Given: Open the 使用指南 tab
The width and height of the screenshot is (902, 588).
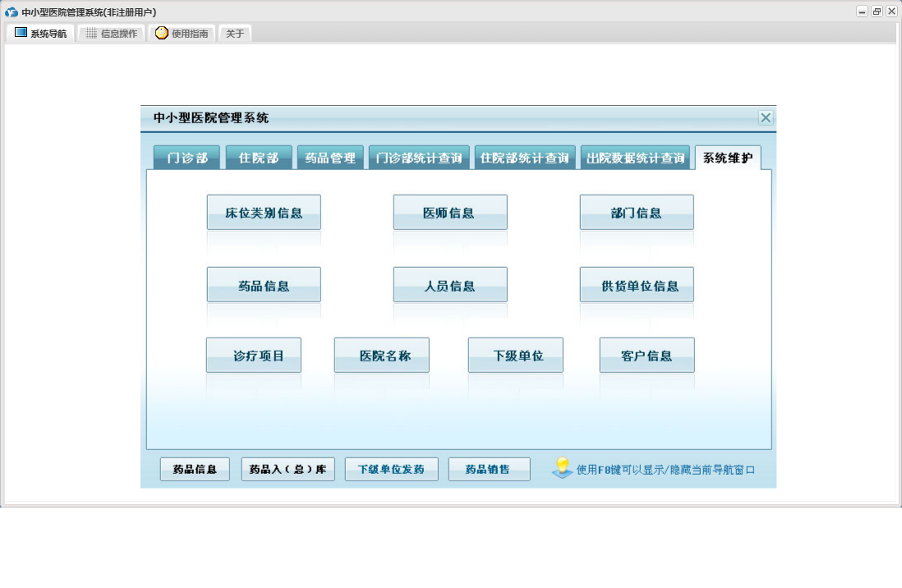Looking at the screenshot, I should [182, 34].
